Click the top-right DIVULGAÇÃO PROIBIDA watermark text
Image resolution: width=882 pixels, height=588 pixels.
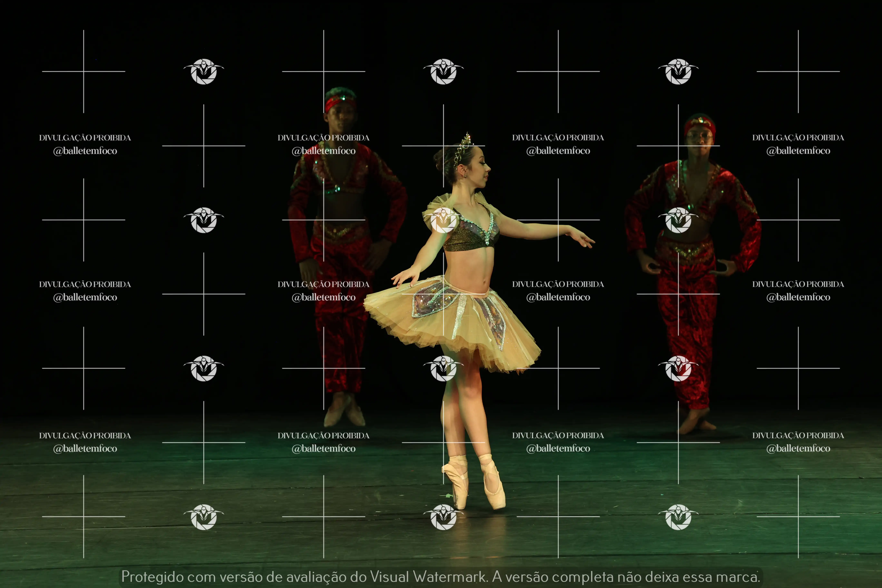798,138
